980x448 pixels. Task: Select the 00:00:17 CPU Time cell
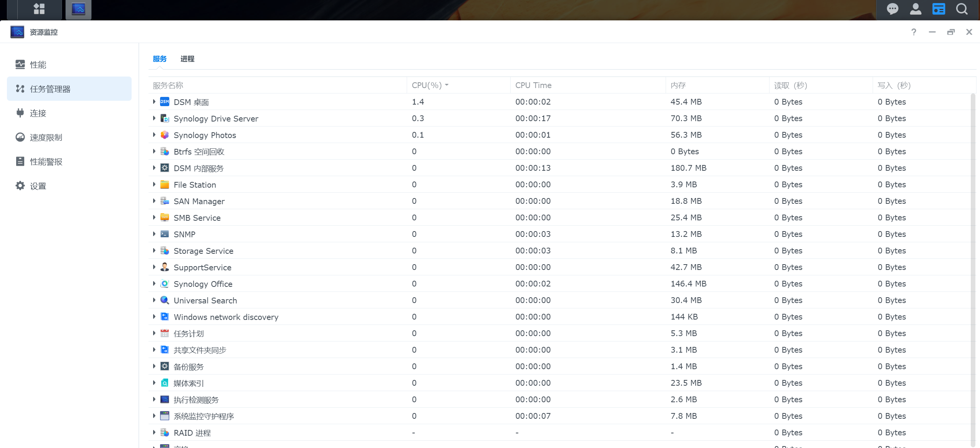coord(533,118)
